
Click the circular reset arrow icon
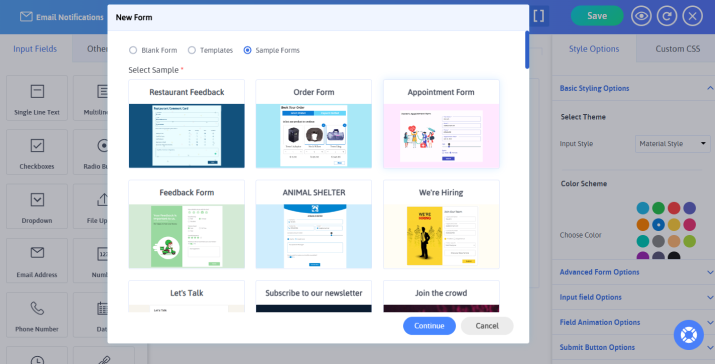(x=667, y=16)
